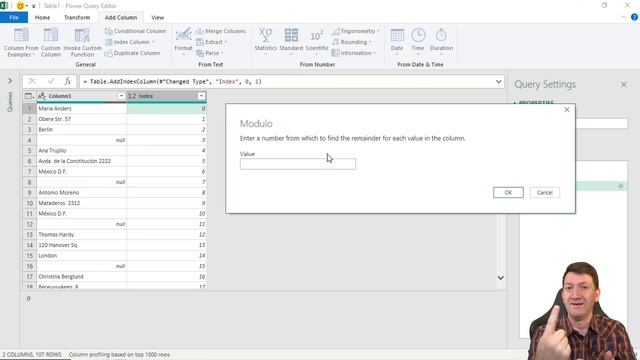Select the Maria Anders cell
Screen dimensions: 640x360
coord(82,109)
